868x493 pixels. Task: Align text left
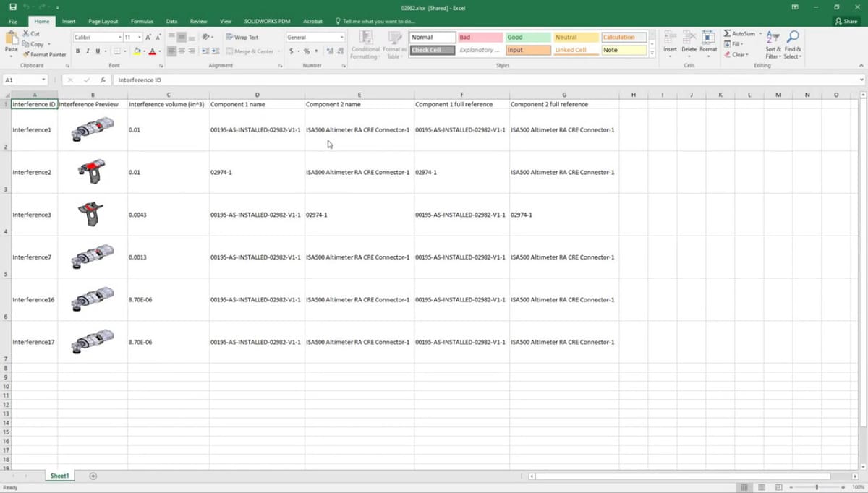pos(171,51)
